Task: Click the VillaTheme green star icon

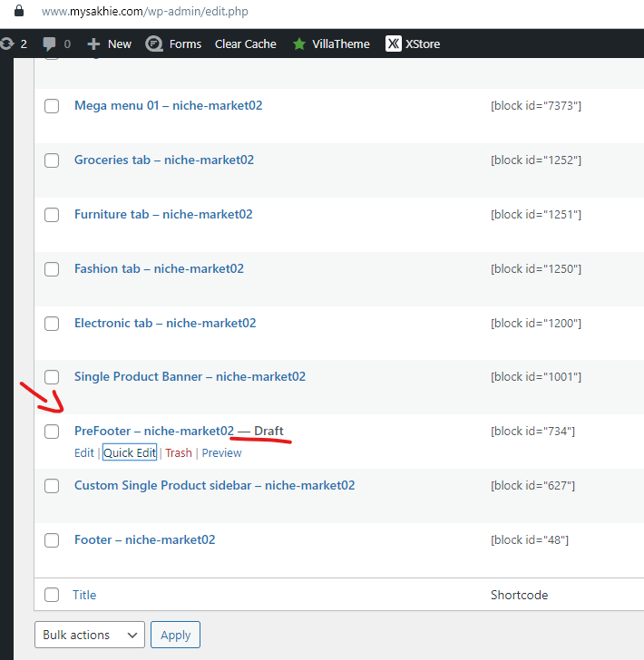Action: [x=299, y=44]
